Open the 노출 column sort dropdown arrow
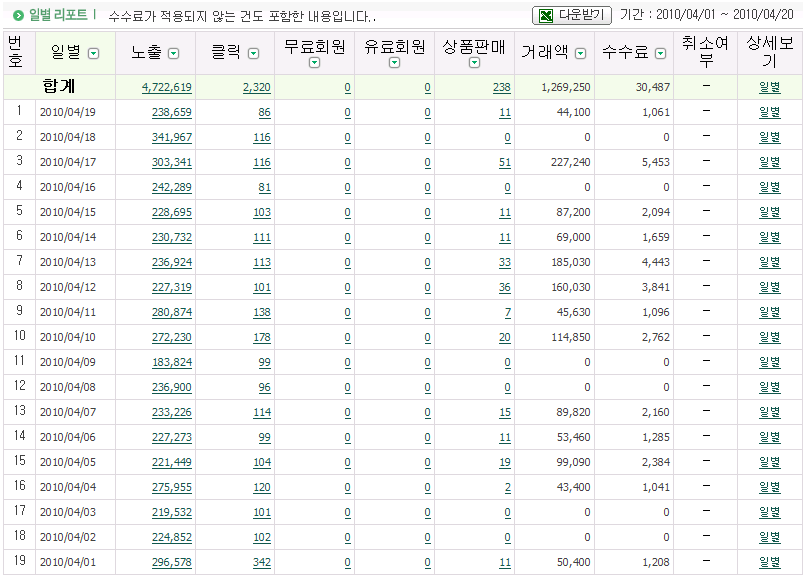Image resolution: width=812 pixels, height=579 pixels. (x=173, y=53)
